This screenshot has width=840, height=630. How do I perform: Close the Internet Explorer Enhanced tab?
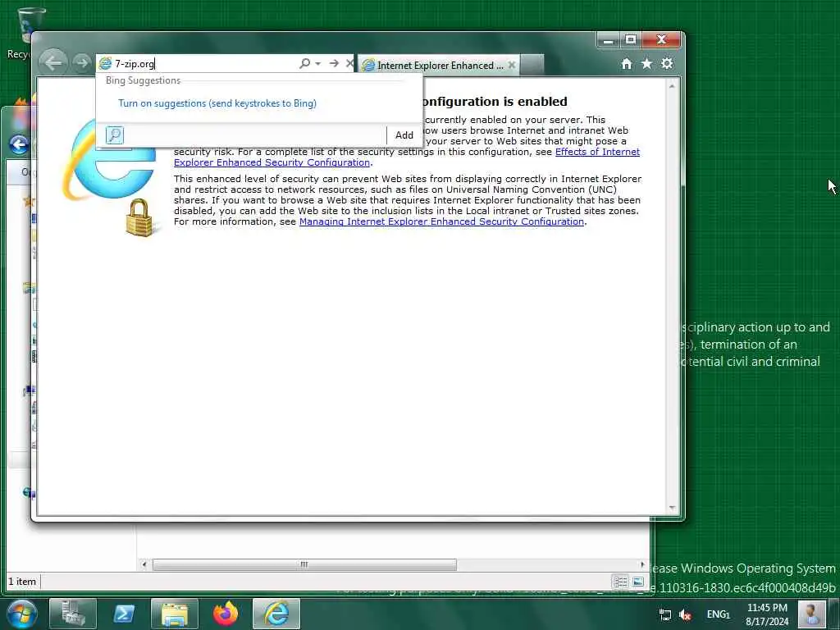512,65
